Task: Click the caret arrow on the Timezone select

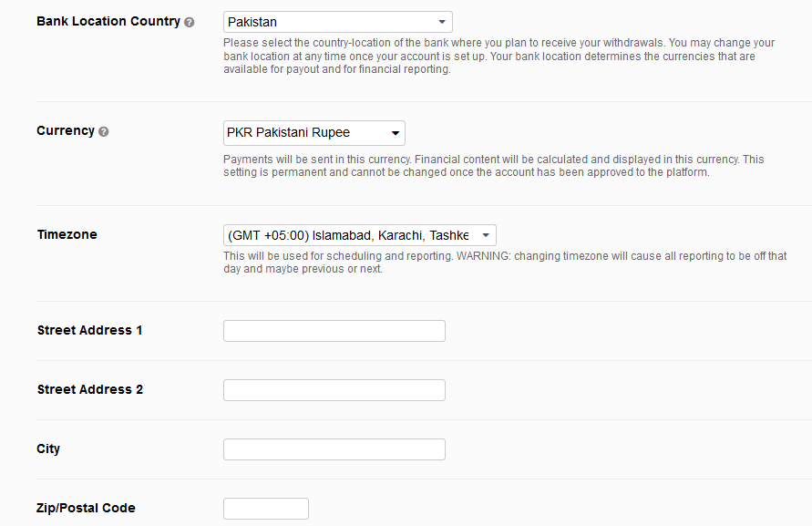Action: click(x=486, y=235)
